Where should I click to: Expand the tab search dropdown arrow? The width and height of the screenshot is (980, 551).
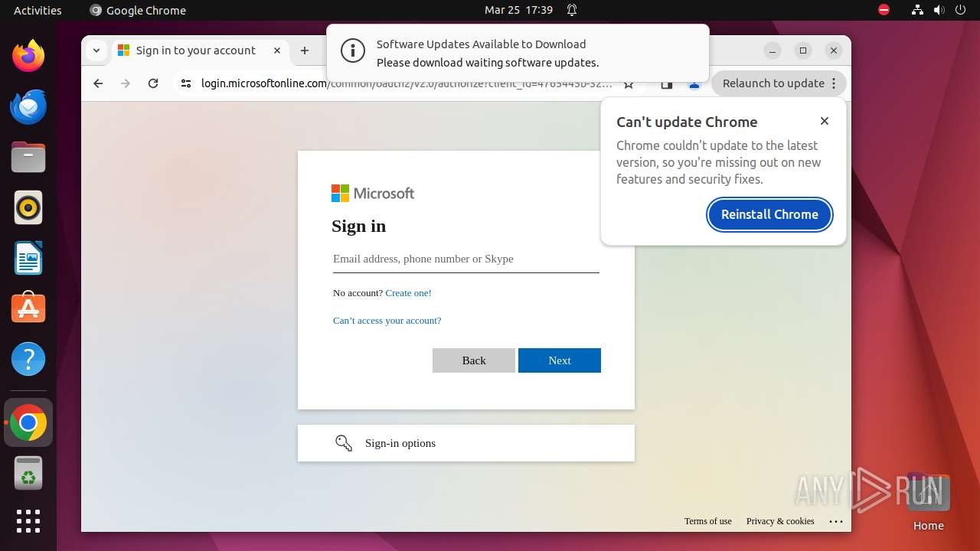(96, 51)
